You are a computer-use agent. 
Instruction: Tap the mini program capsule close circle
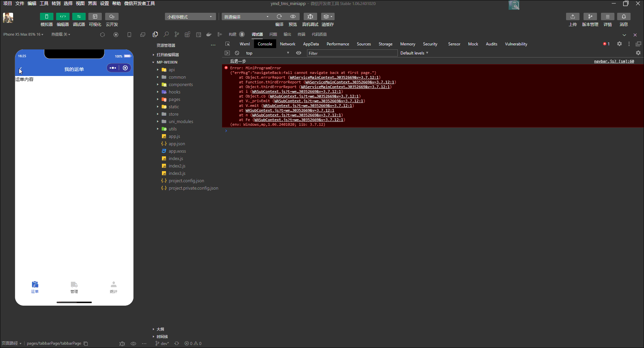[x=125, y=68]
